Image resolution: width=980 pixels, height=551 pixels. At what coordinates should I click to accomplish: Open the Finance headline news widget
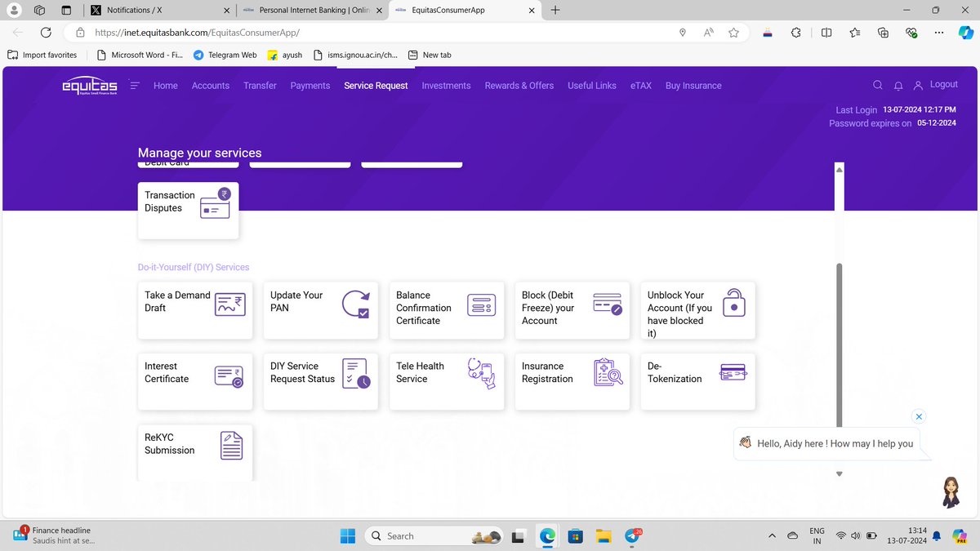point(54,535)
